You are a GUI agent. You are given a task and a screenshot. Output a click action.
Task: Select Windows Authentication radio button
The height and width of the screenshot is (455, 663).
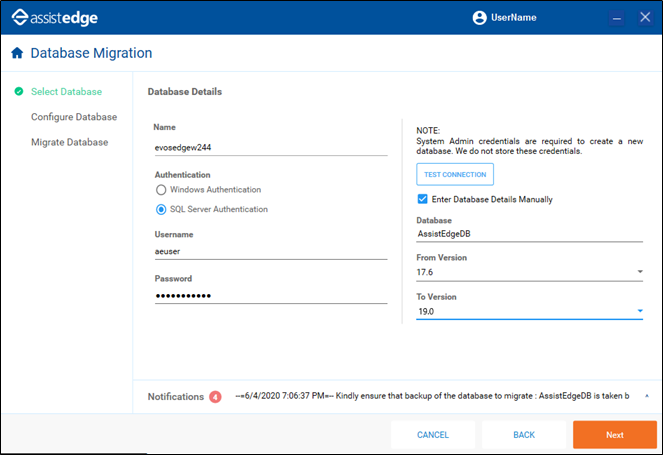coord(161,190)
